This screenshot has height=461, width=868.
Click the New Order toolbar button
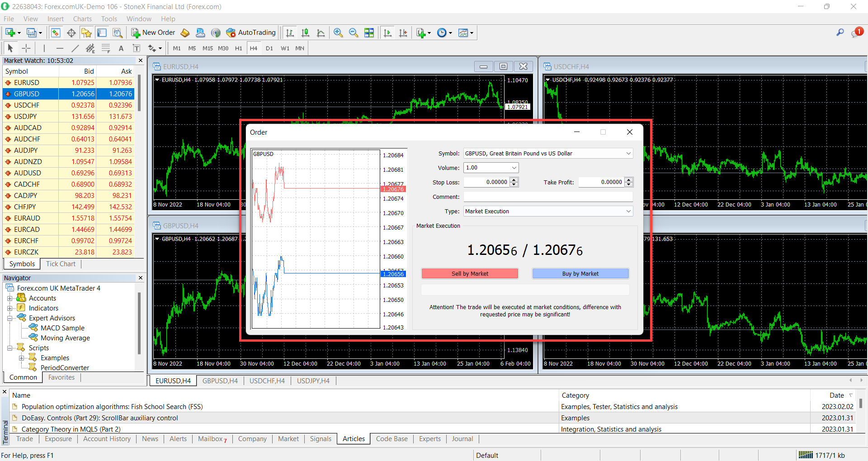[x=153, y=33]
